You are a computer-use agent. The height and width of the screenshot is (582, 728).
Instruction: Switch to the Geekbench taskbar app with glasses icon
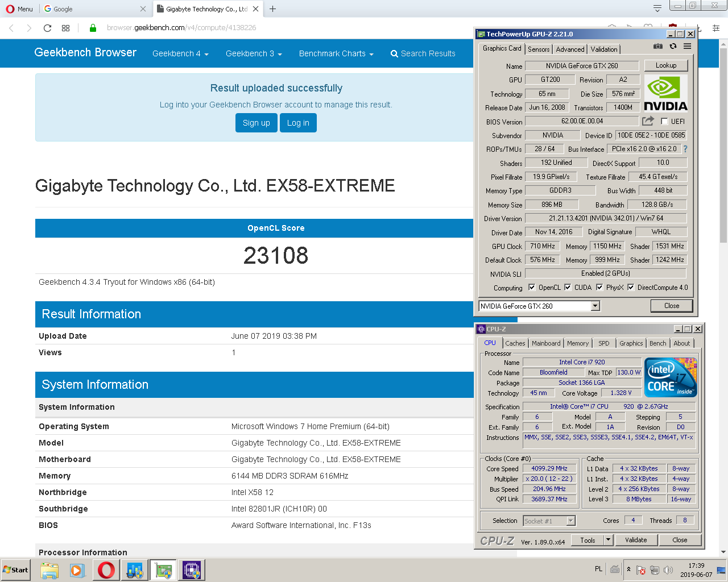(134, 570)
